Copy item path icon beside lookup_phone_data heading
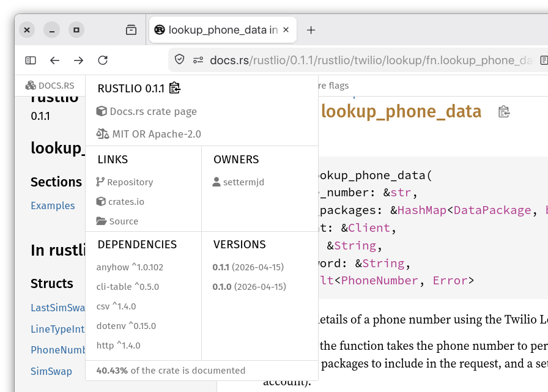Image resolution: width=548 pixels, height=392 pixels. click(x=504, y=111)
